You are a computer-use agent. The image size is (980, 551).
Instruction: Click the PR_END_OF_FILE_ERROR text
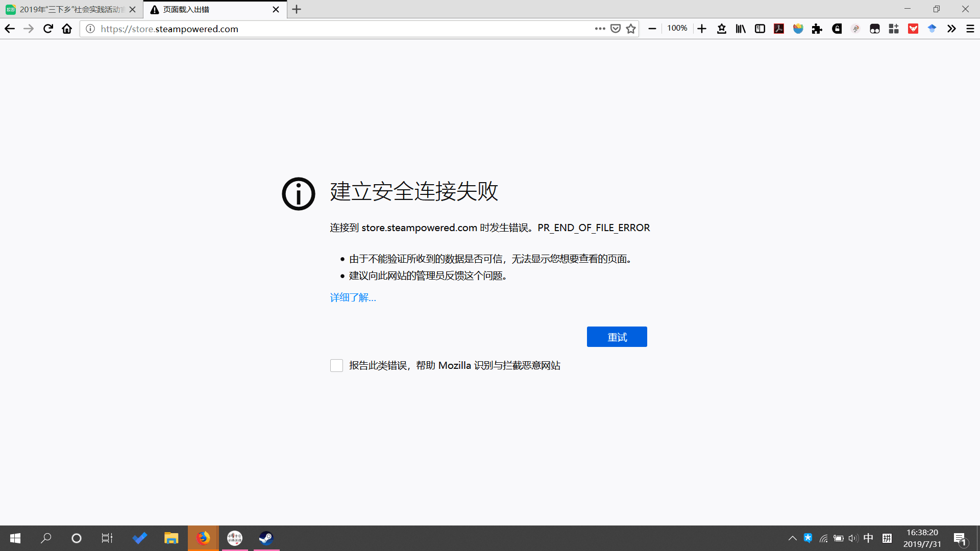tap(594, 228)
